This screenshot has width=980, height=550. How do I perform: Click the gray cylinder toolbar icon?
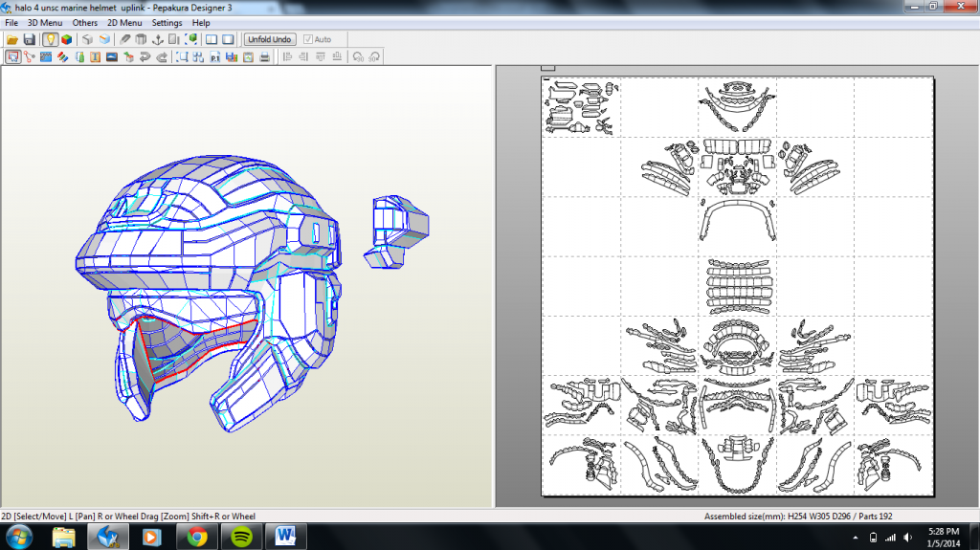pos(142,39)
